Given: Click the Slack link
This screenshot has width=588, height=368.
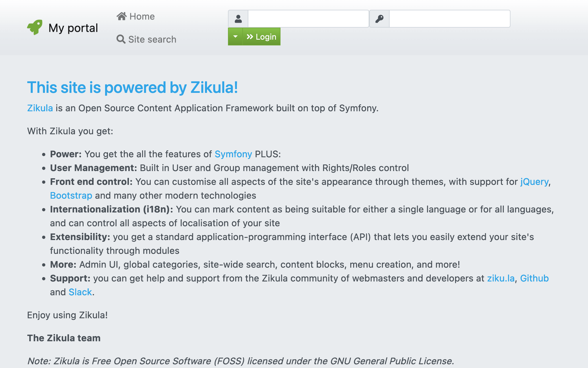Looking at the screenshot, I should (80, 292).
